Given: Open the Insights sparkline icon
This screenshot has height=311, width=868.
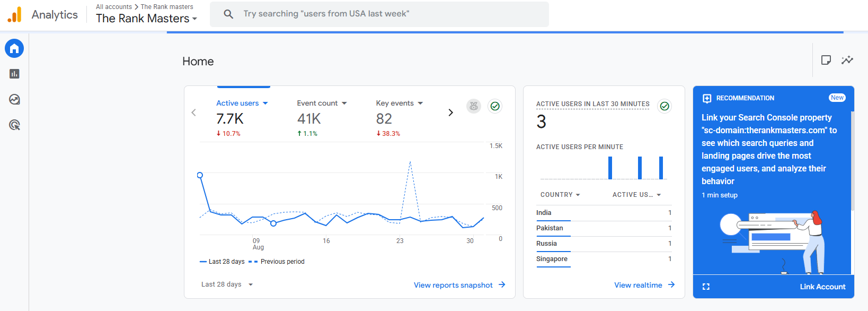Looking at the screenshot, I should 847,60.
